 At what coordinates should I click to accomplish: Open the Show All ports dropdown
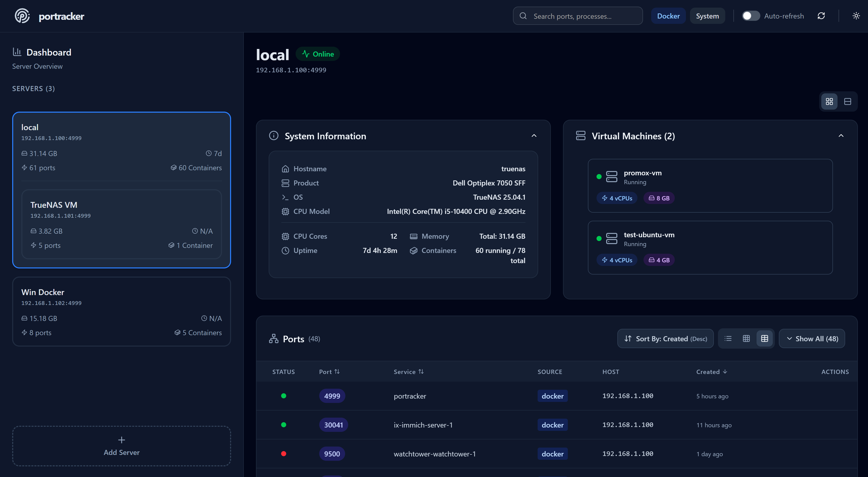pos(811,338)
